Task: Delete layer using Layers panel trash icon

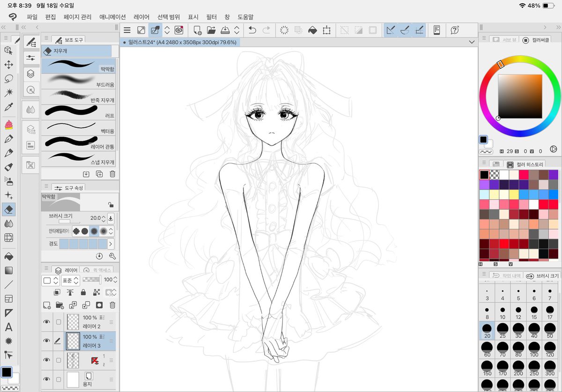Action: point(112,305)
